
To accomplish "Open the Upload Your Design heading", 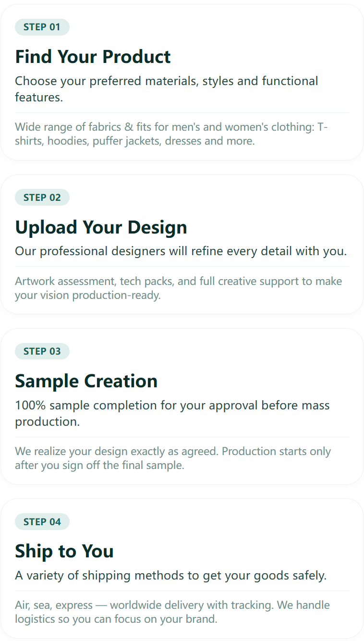I will 101,227.
